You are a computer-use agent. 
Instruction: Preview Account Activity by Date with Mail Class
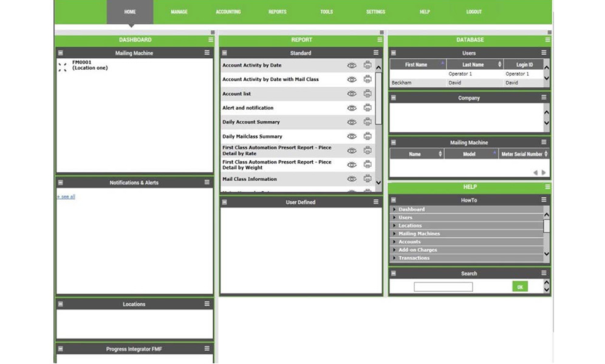(x=351, y=79)
